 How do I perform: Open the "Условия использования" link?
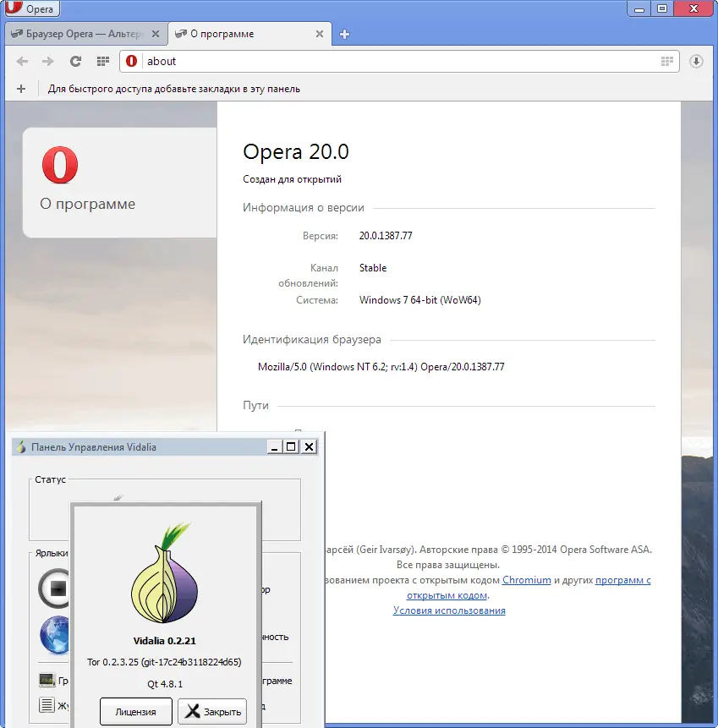pos(449,610)
